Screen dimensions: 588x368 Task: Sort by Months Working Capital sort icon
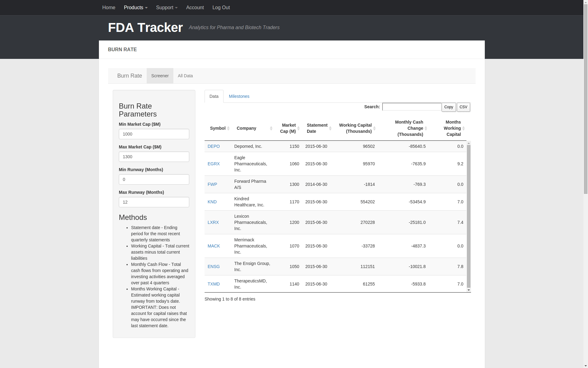point(464,128)
